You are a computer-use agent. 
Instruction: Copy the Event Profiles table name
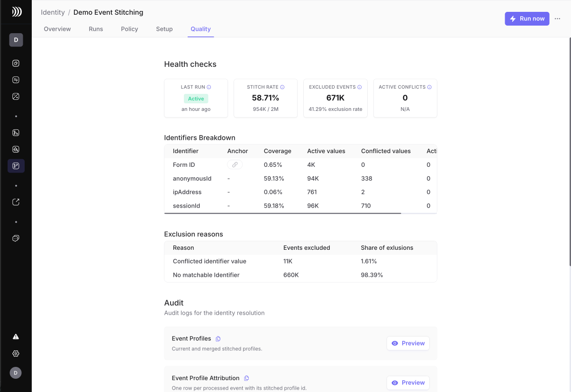[x=218, y=338]
